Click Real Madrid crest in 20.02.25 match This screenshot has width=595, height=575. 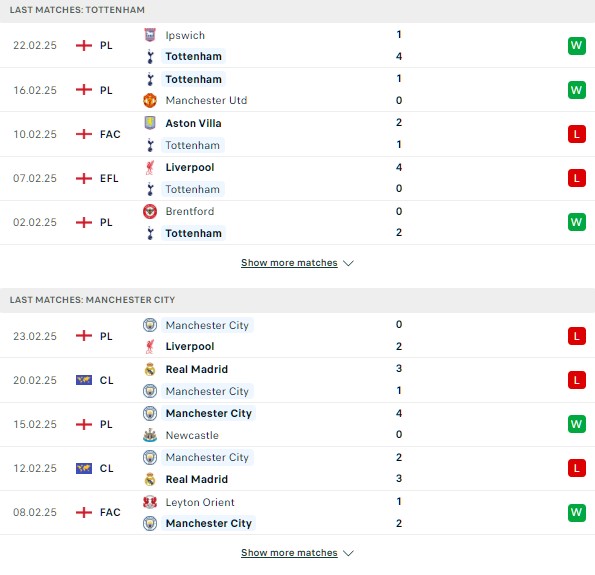click(150, 369)
